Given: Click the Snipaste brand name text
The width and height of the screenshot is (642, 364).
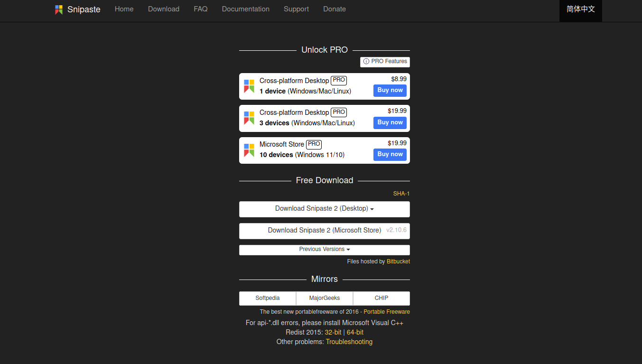Looking at the screenshot, I should (x=84, y=9).
